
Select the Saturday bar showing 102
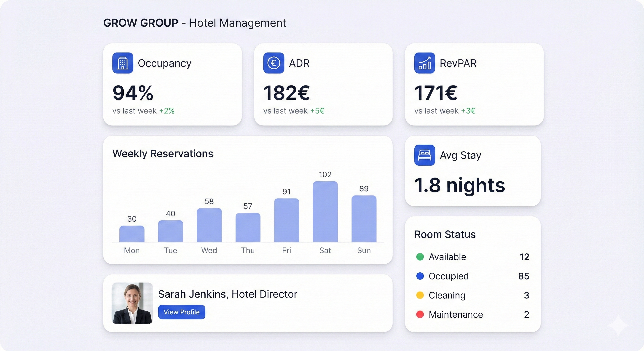(x=325, y=212)
